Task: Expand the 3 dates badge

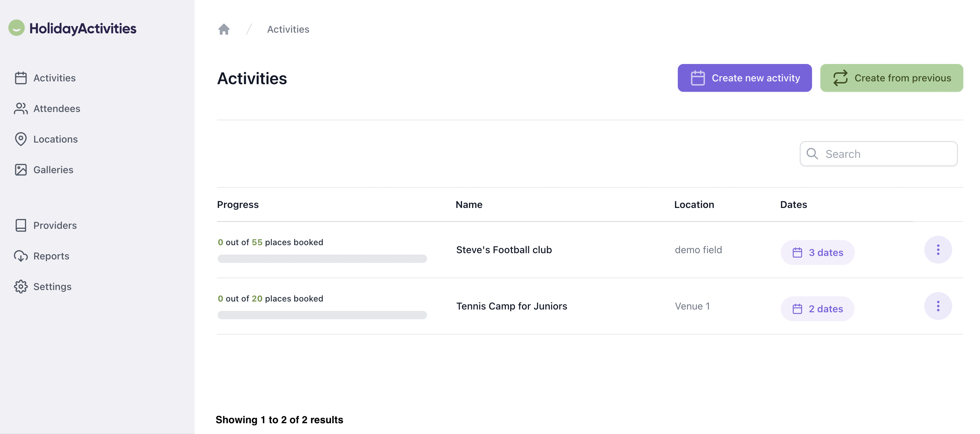Action: pos(817,252)
